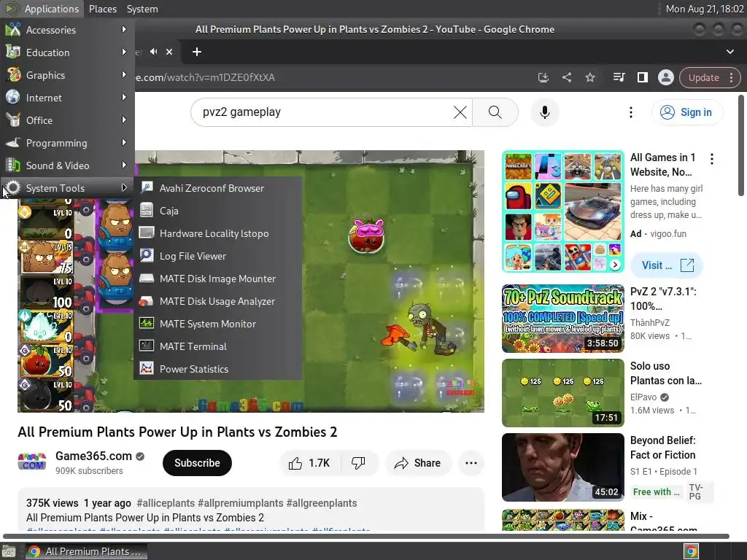
Task: Launch MATE Disk Image Mounter
Action: tap(217, 279)
